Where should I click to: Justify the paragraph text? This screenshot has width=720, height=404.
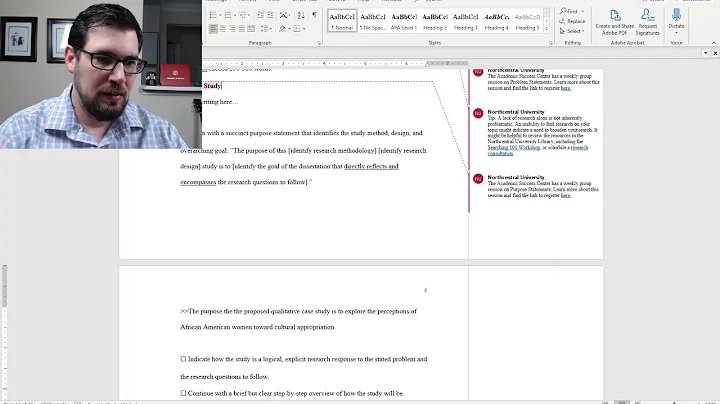click(x=242, y=28)
